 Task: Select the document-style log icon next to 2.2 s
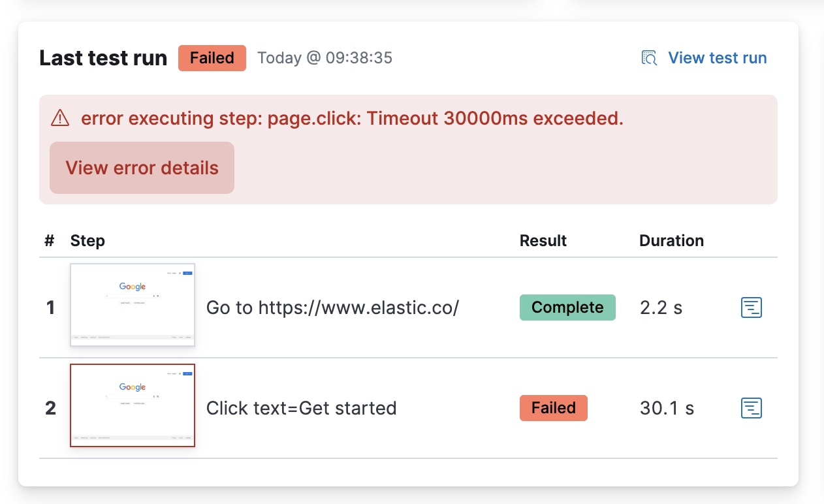(751, 307)
